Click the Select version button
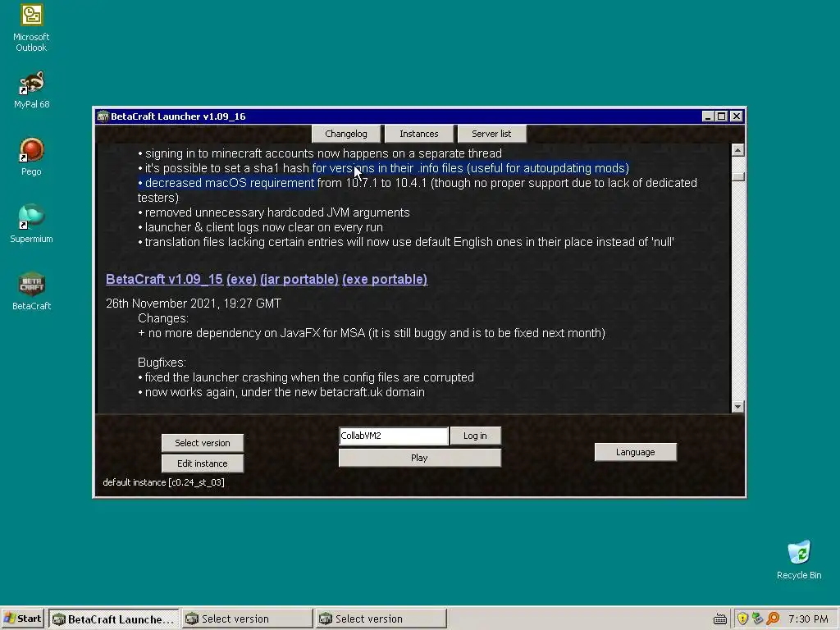The width and height of the screenshot is (840, 630). click(203, 443)
